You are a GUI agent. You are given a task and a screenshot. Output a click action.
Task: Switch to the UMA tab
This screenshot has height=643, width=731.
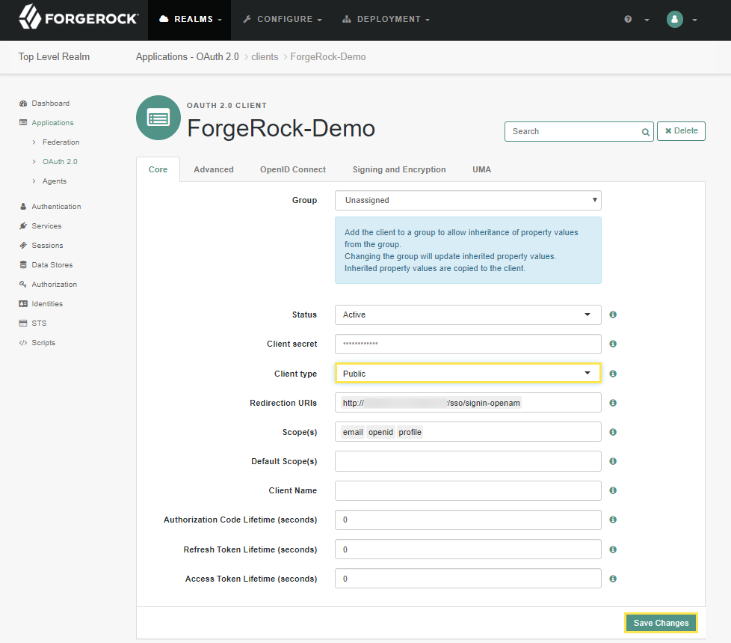pyautogui.click(x=482, y=170)
